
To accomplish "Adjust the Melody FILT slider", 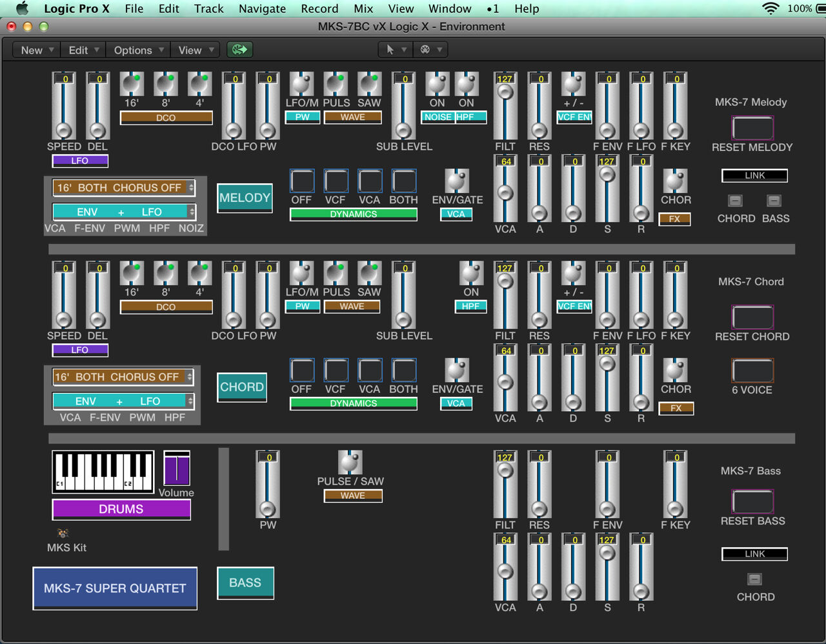I will click(x=505, y=105).
